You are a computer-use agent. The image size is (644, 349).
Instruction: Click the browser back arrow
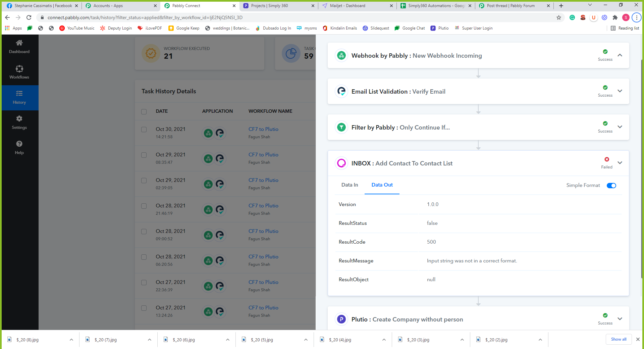7,17
